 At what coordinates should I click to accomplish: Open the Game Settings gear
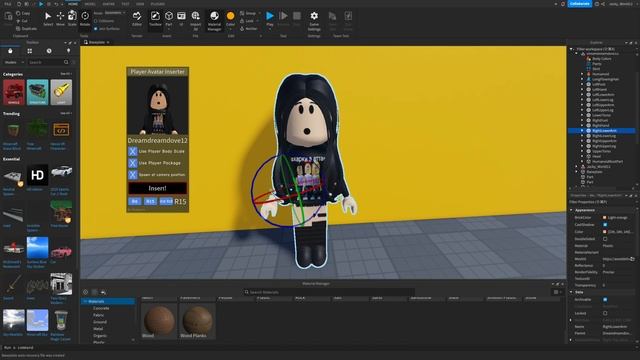(x=314, y=20)
